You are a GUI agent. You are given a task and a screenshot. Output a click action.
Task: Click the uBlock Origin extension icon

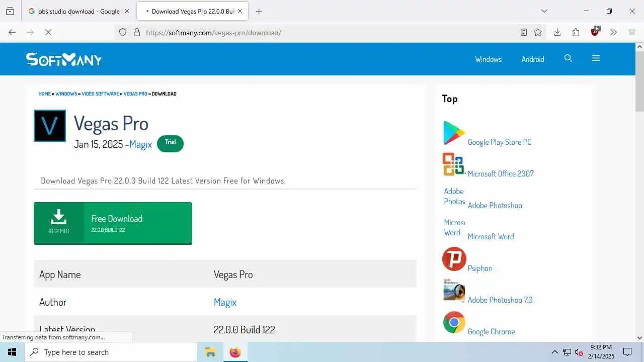pos(595,32)
